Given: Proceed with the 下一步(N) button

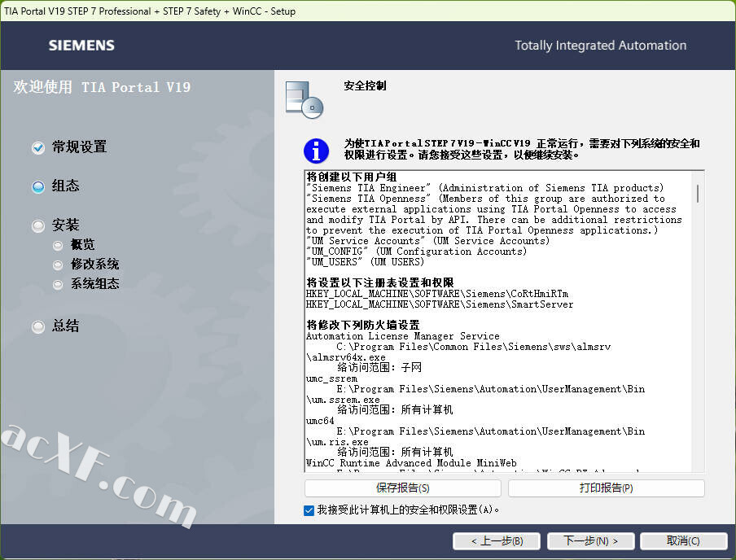Looking at the screenshot, I should 590,540.
